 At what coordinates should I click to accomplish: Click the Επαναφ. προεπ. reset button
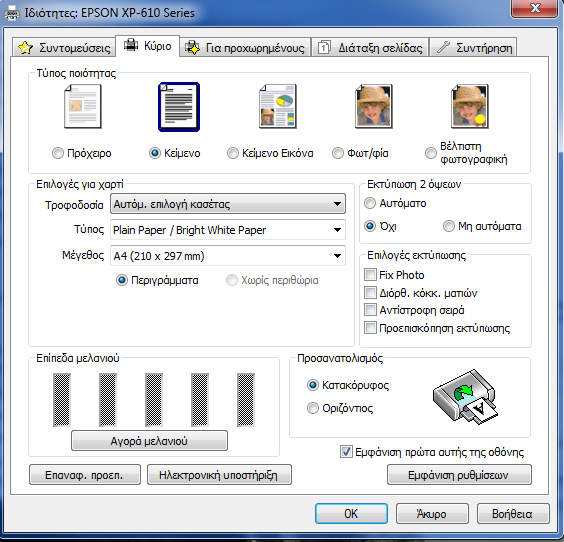85,475
